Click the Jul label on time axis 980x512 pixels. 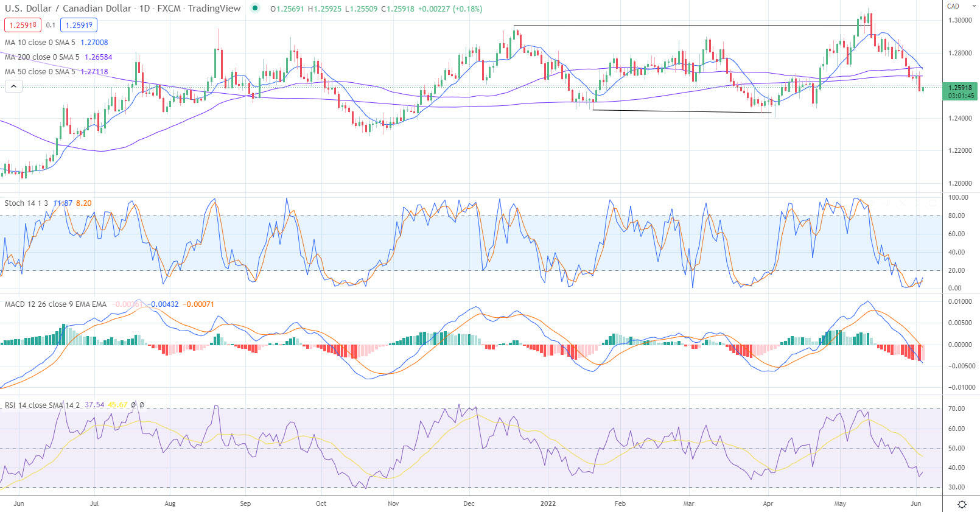click(94, 503)
